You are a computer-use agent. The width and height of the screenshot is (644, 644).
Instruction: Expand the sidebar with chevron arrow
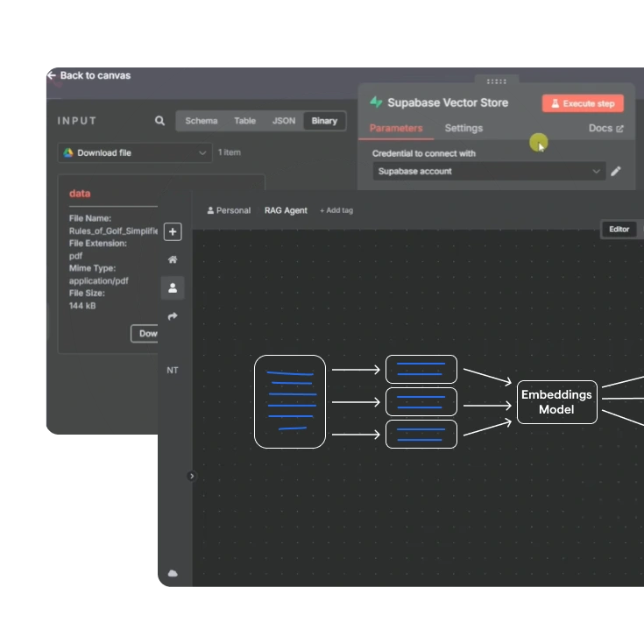191,476
